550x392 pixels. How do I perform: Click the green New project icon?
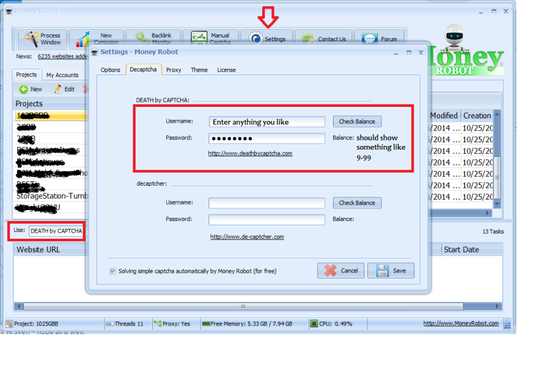tap(23, 89)
